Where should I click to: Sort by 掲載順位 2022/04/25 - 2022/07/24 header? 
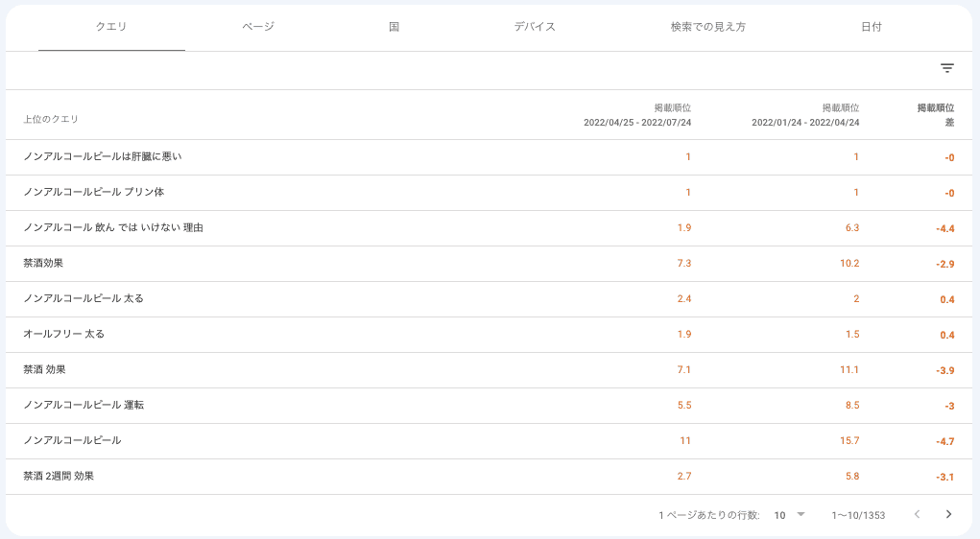pos(637,115)
